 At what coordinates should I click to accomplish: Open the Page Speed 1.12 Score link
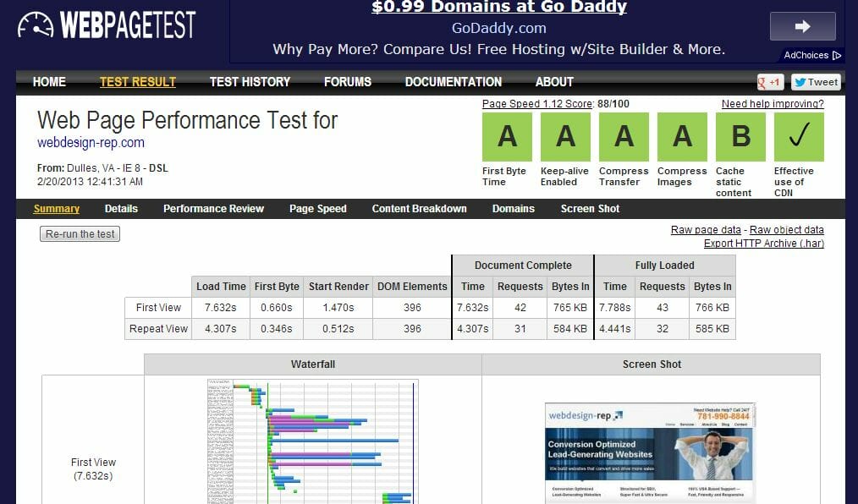(537, 104)
